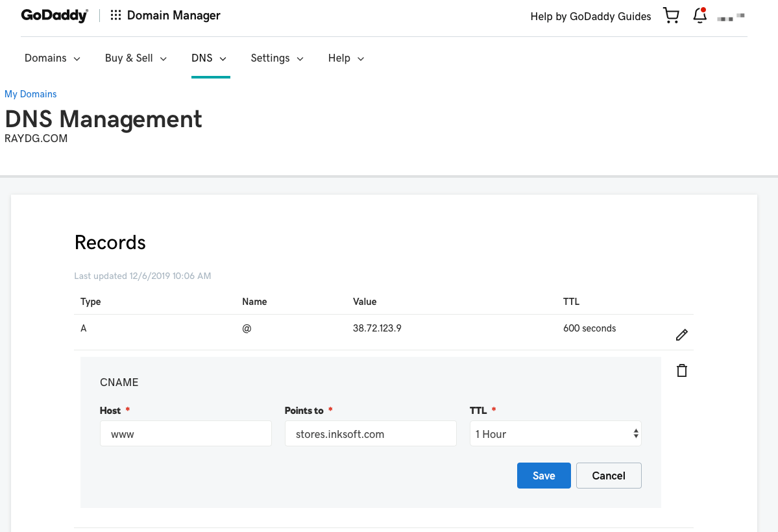Open the shopping cart
The width and height of the screenshot is (778, 532).
point(671,16)
